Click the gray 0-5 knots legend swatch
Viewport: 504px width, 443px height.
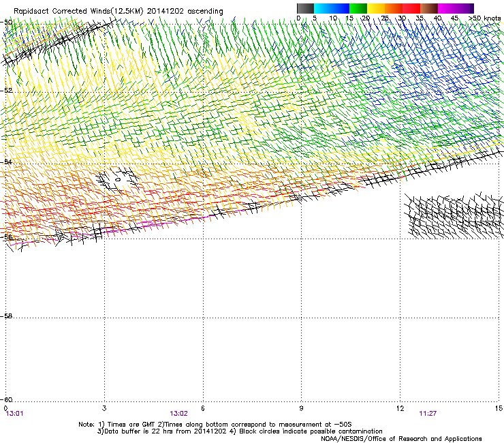(305, 8)
